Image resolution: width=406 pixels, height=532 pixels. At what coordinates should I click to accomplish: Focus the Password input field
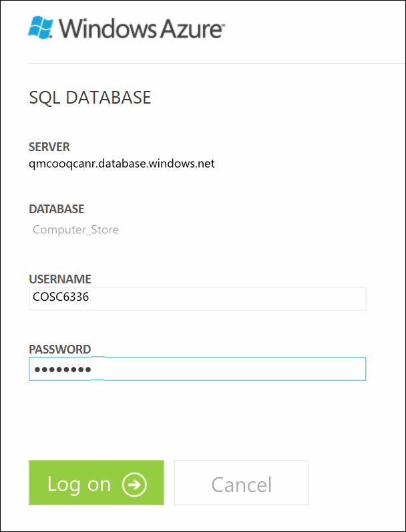[197, 369]
